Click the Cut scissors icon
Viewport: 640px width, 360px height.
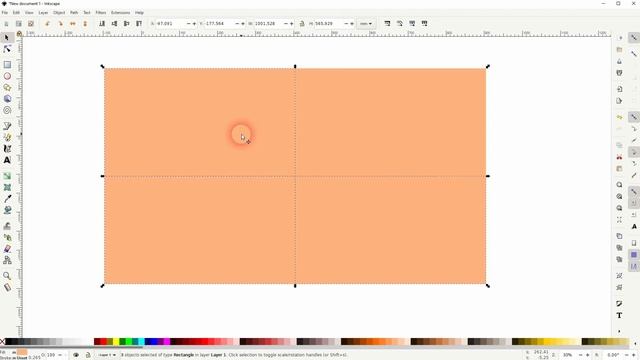[x=619, y=157]
